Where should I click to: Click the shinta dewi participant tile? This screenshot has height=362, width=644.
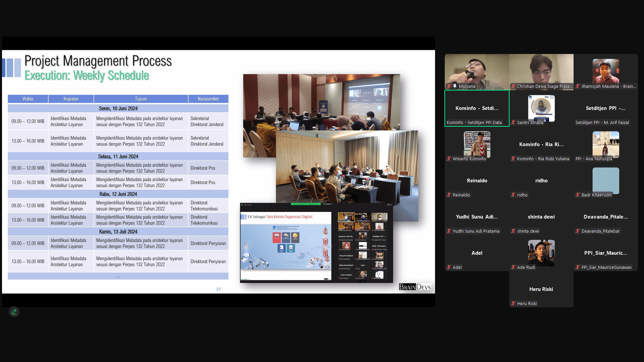(x=541, y=217)
